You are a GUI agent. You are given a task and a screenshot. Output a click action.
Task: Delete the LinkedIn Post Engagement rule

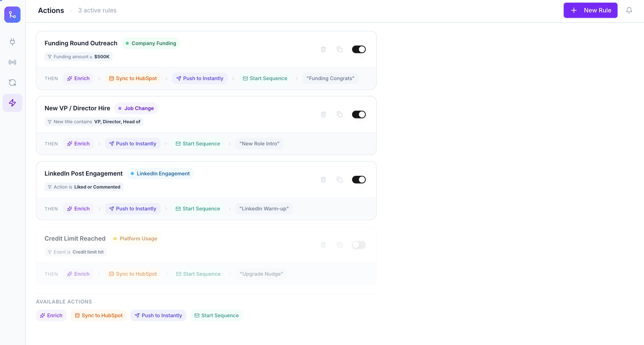tap(323, 179)
